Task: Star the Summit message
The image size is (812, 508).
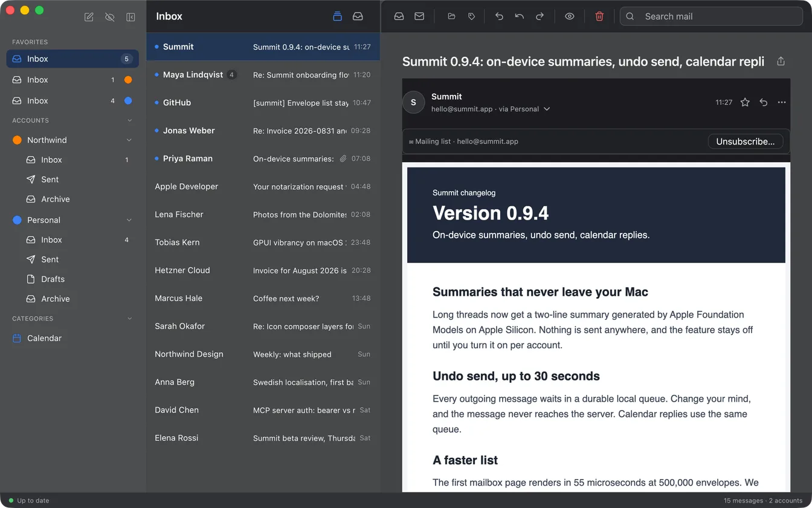Action: click(x=745, y=102)
